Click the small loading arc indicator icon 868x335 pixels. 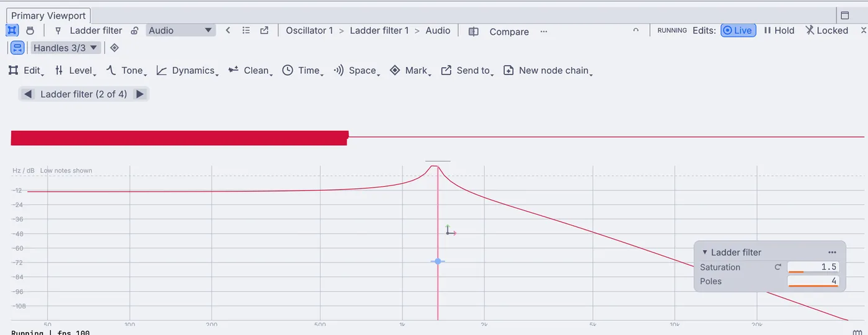pos(635,30)
